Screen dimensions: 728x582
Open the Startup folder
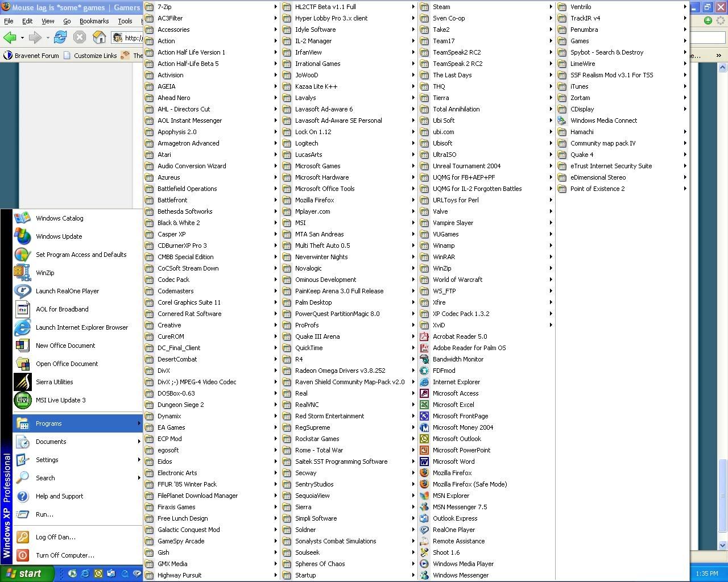click(x=349, y=575)
